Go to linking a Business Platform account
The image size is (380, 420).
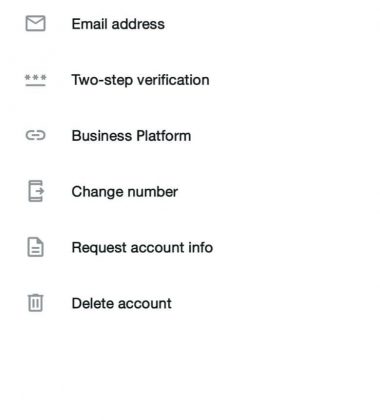pos(190,136)
